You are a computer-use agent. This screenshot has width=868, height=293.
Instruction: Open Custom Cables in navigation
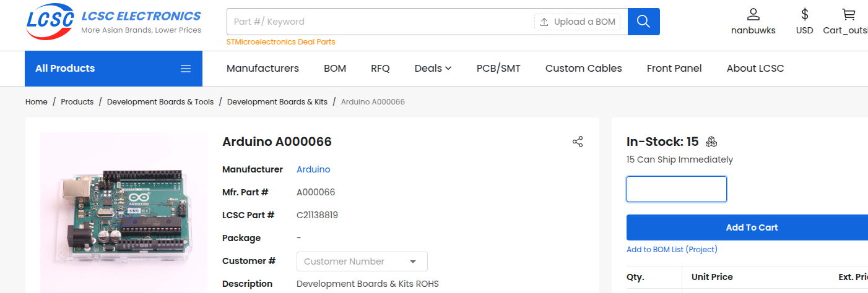(583, 68)
